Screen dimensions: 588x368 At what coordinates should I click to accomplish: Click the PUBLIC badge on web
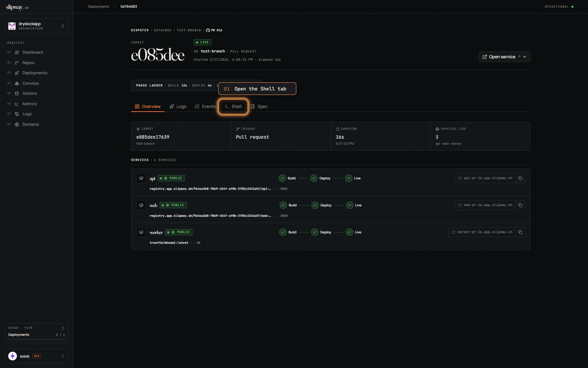(173, 205)
